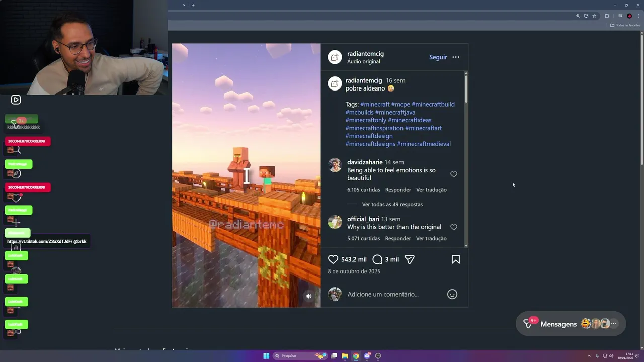Mute the video with the speaker icon
Image resolution: width=644 pixels, height=362 pixels.
pyautogui.click(x=309, y=296)
